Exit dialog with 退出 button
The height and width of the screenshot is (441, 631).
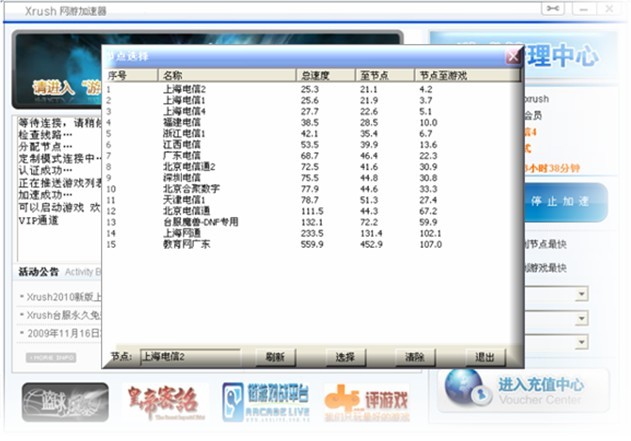tap(485, 357)
